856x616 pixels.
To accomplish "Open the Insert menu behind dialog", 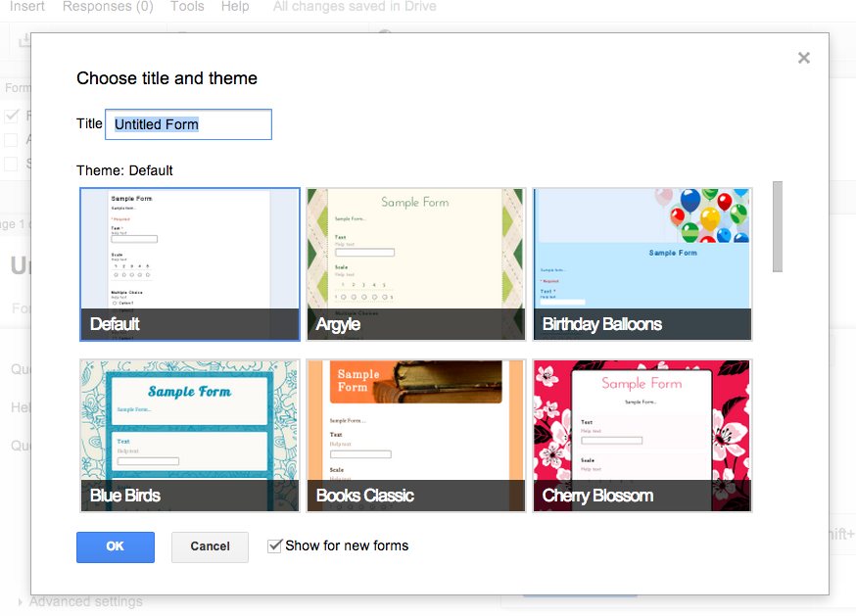I will click(26, 7).
